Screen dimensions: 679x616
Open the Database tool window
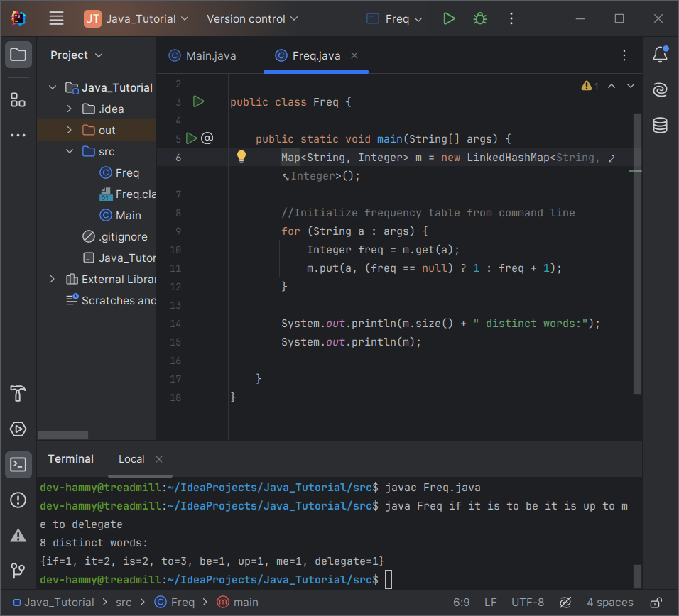(x=660, y=126)
